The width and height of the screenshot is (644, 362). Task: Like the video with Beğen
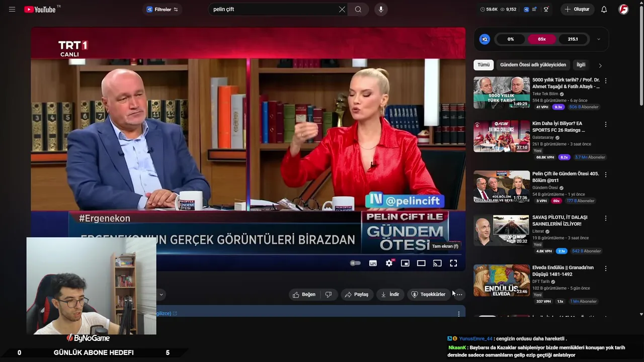click(x=304, y=295)
